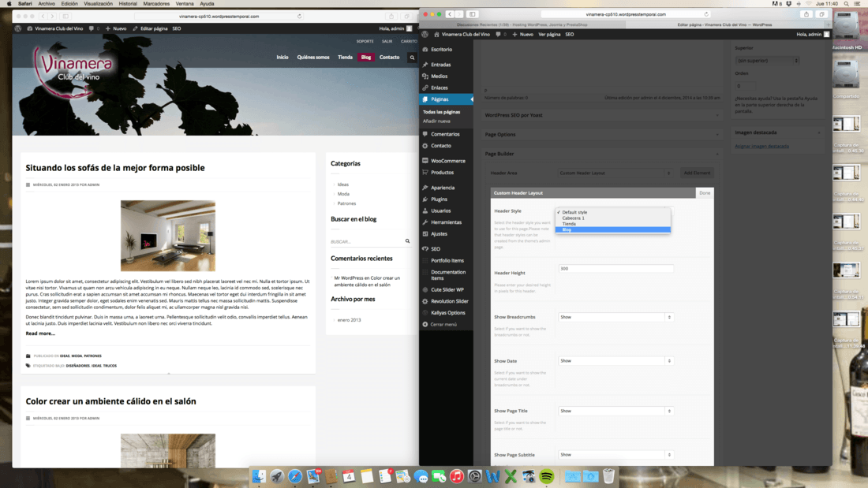Click the Header Height input field
This screenshot has height=488, width=868.
[615, 268]
